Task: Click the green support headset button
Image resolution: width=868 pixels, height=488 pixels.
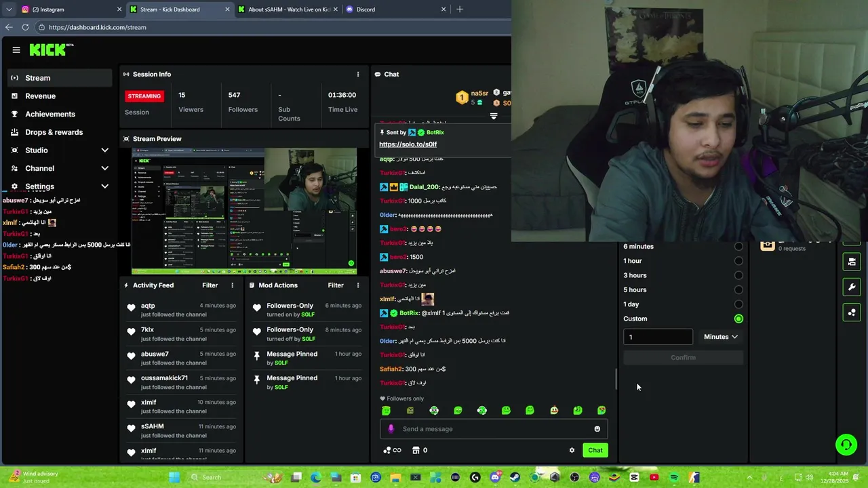Action: (846, 445)
